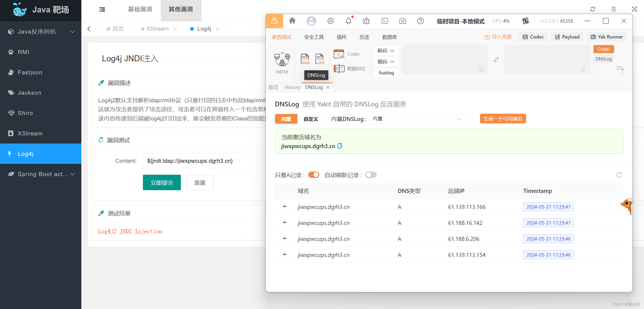Click the 立即提交 submit button
Screen dimensions: 644x309
tap(162, 183)
